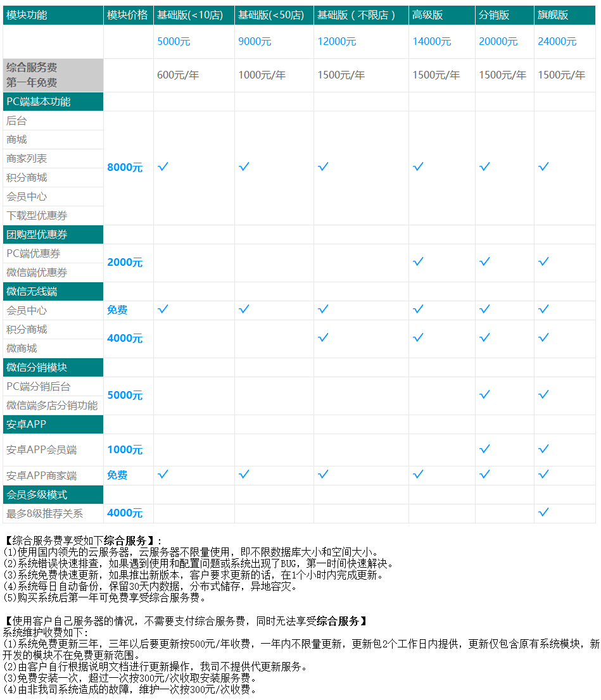This screenshot has height=700, width=601.
Task: Click checkmark for 安卓APP商家端 row under 基础版（不限店）
Action: [323, 474]
